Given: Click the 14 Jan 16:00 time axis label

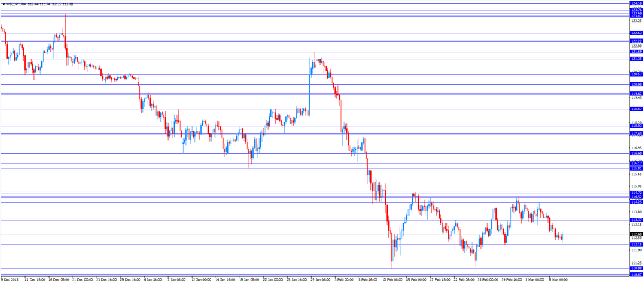Looking at the screenshot, I should [x=225, y=280].
